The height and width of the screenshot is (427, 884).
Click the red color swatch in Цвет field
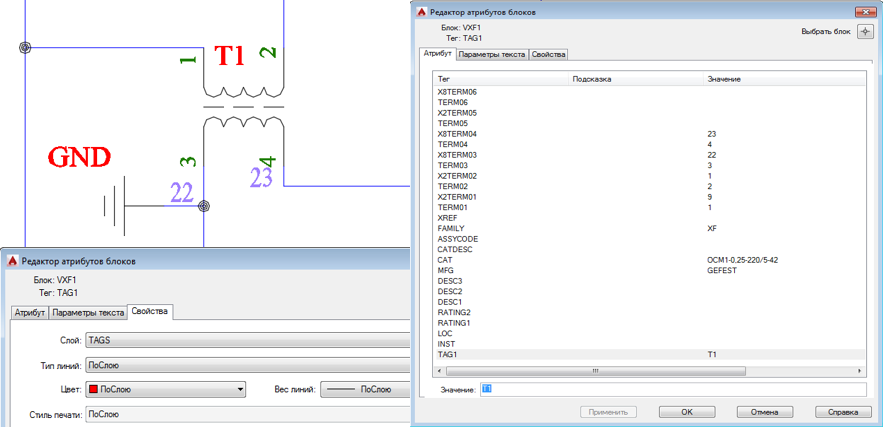[x=93, y=389]
